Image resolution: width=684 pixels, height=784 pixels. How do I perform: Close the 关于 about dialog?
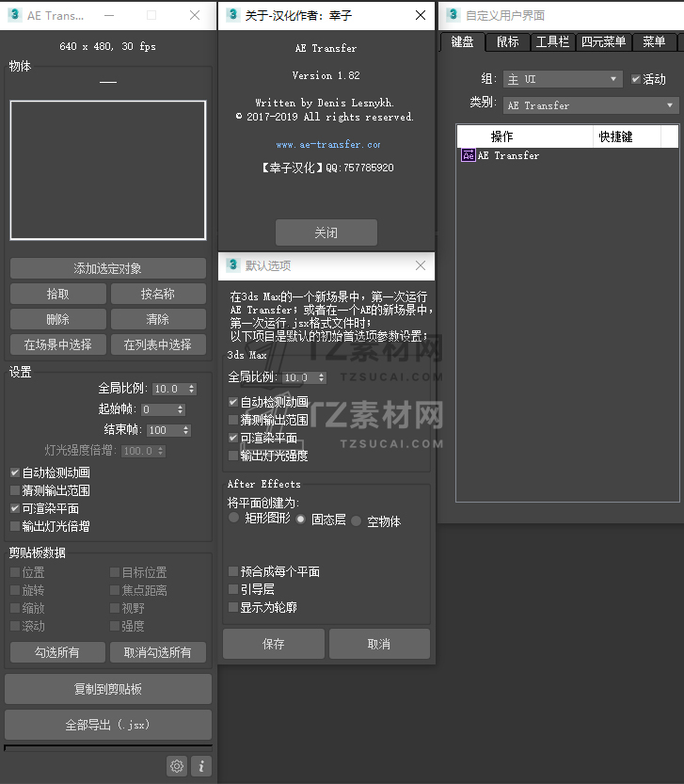pos(421,15)
